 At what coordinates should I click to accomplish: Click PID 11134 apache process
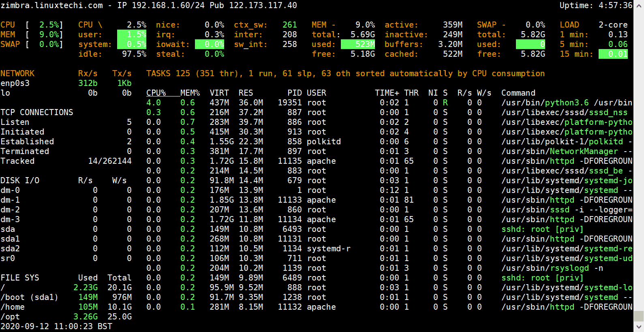[290, 219]
